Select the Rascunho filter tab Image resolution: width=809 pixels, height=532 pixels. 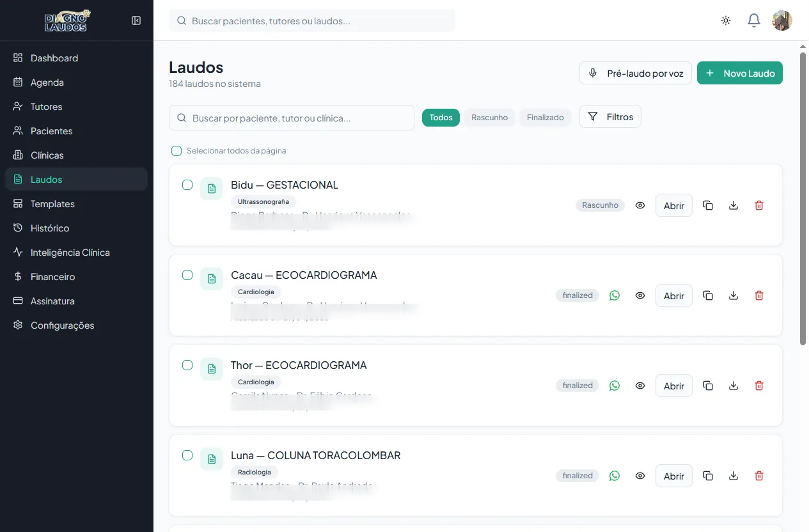(489, 118)
